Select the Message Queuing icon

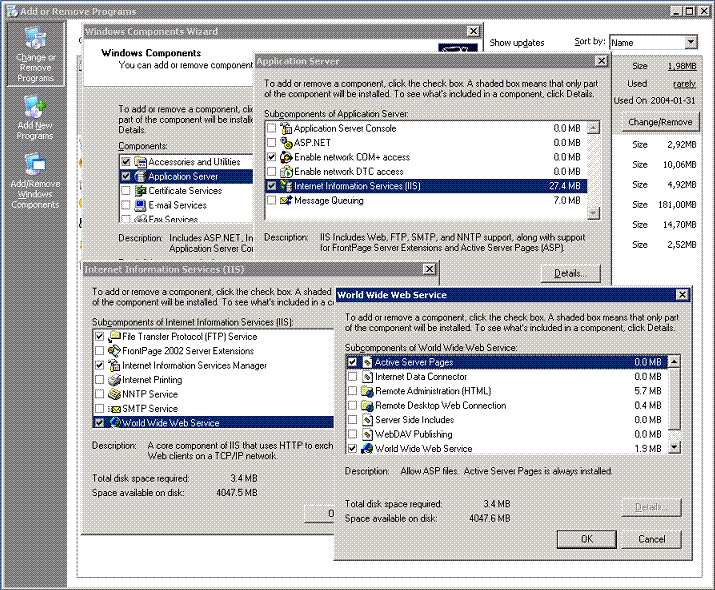(286, 201)
